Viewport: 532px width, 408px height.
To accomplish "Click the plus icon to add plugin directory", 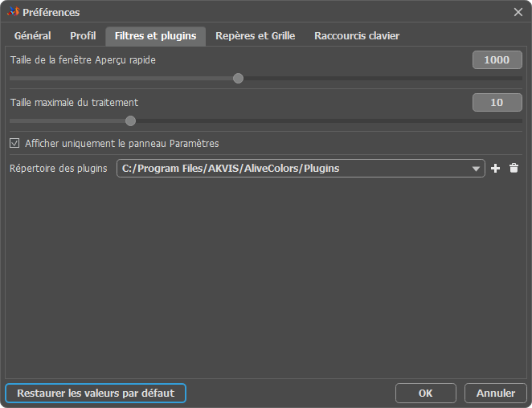I will [495, 168].
